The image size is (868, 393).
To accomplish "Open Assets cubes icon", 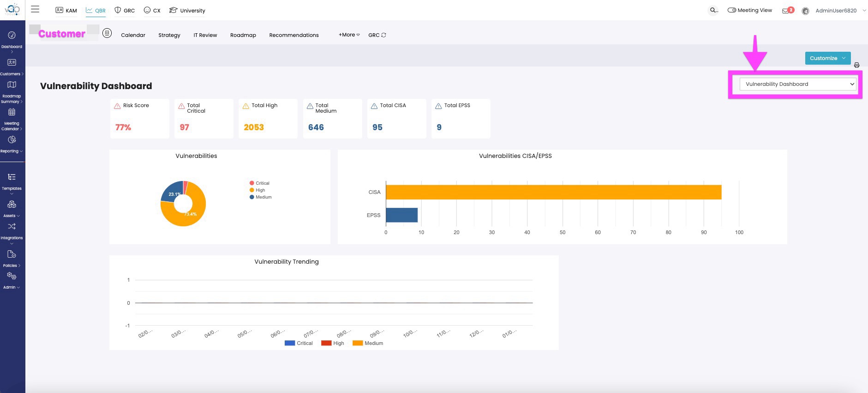I will coord(12,204).
